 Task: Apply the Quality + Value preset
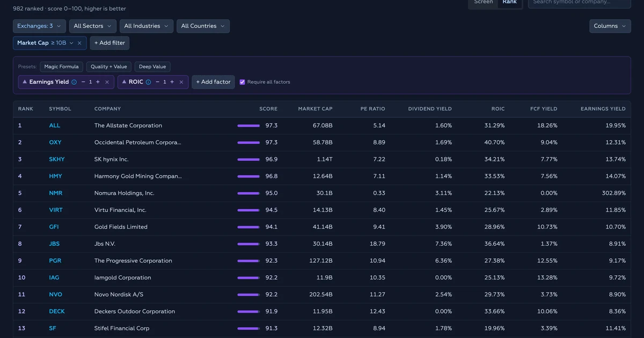point(109,67)
